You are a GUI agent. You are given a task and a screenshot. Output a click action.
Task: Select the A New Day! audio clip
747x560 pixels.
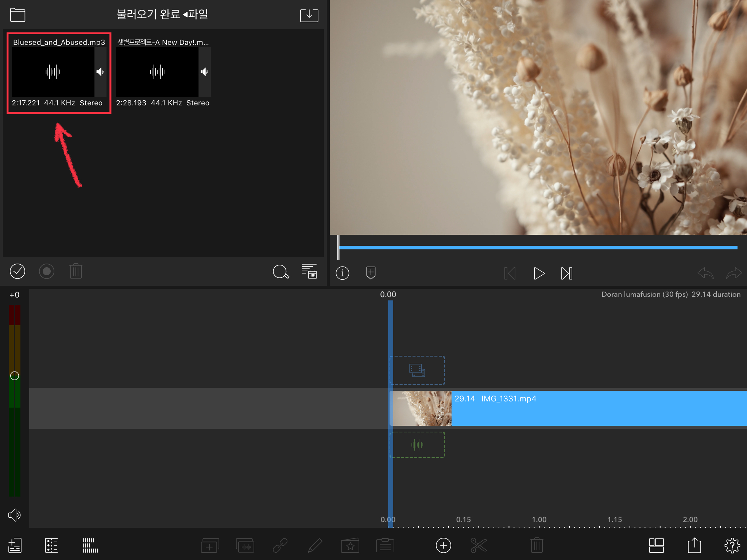tap(157, 72)
